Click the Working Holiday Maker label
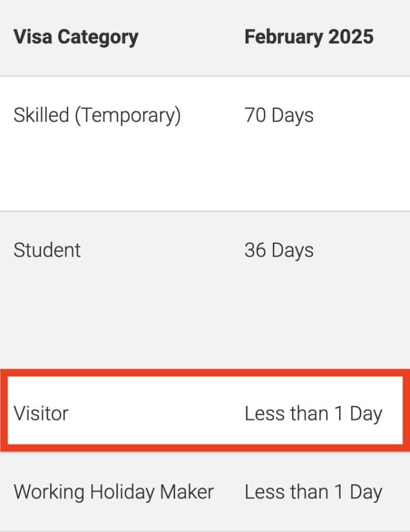This screenshot has height=532, width=410. (113, 491)
